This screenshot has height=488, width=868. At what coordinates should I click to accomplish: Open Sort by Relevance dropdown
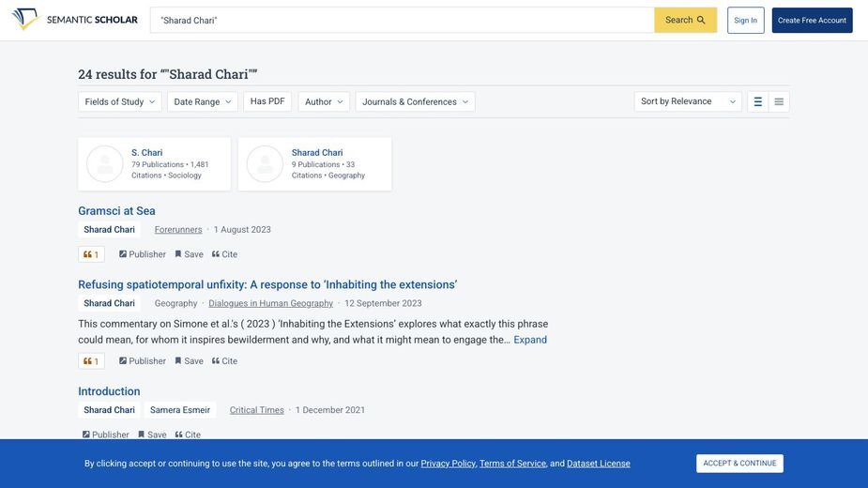click(688, 101)
